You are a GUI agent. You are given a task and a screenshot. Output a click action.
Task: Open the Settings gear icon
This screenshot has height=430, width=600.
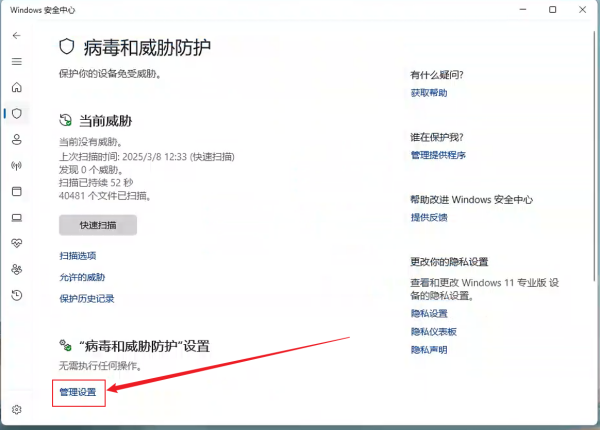(16, 410)
